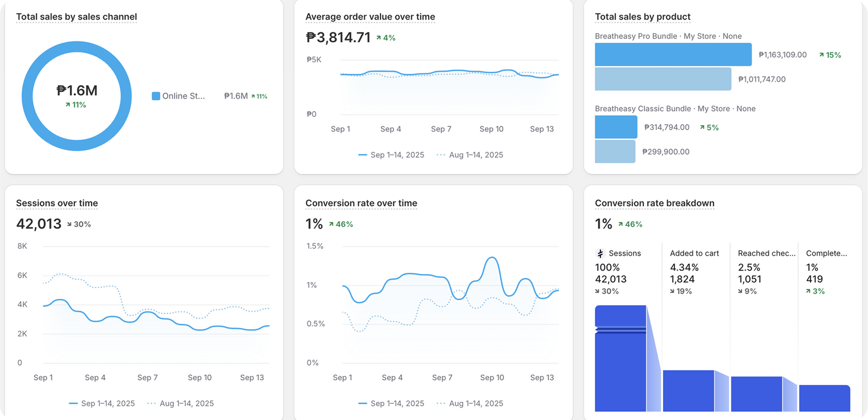Viewport: 868px width, 420px height.
Task: Click the up arrow beside 15% growth
Action: click(821, 55)
